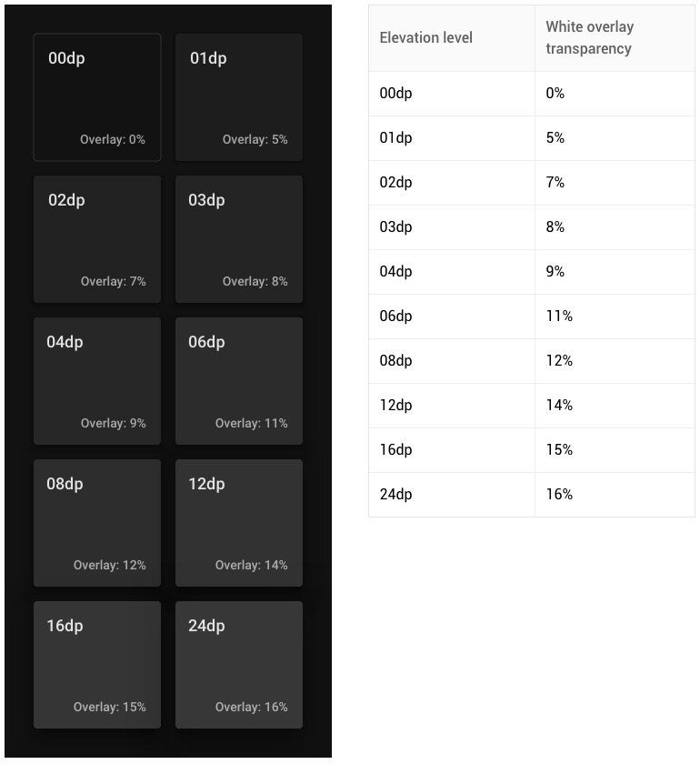Click the 16dp elevation card
This screenshot has width=700, height=764.
[x=97, y=665]
